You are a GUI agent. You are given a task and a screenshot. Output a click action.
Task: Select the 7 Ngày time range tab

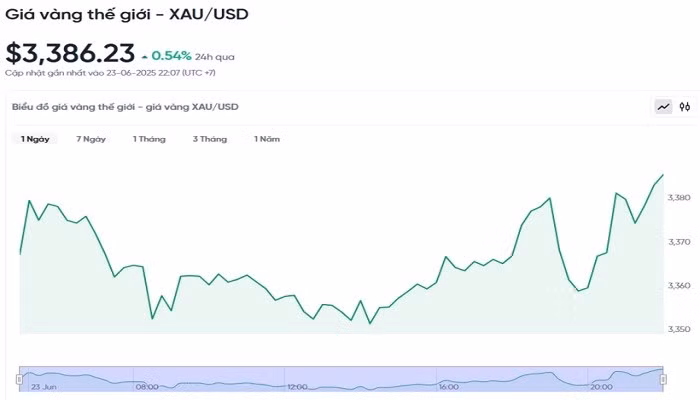pyautogui.click(x=91, y=139)
